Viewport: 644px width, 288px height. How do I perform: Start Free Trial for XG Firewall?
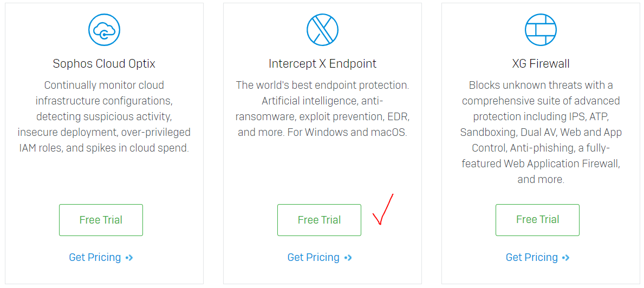click(538, 220)
